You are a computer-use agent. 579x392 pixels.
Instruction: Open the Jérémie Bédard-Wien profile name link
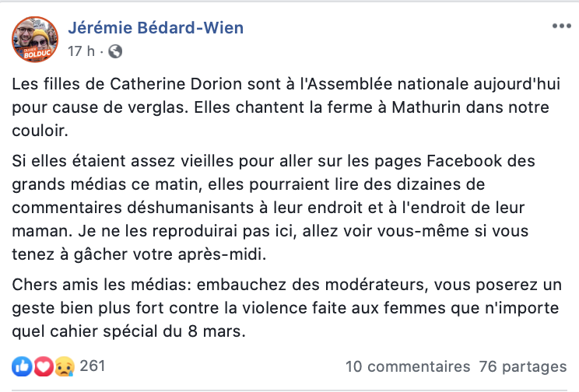coord(156,28)
